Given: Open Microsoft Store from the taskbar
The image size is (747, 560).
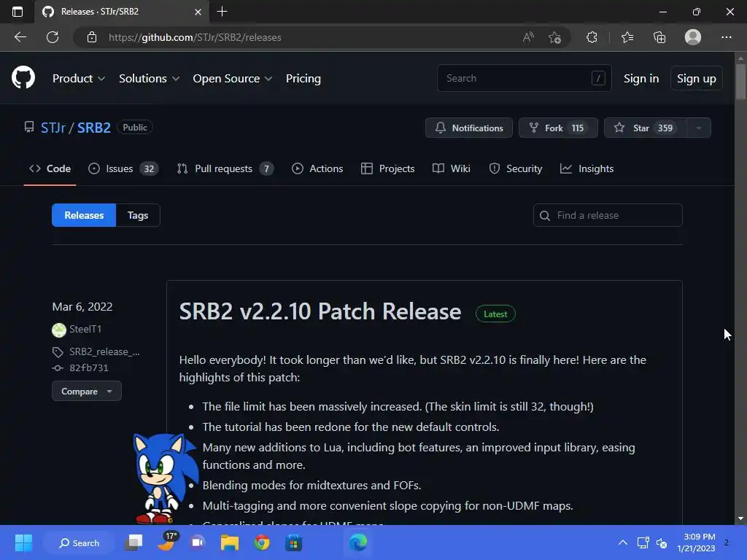Looking at the screenshot, I should (293, 542).
